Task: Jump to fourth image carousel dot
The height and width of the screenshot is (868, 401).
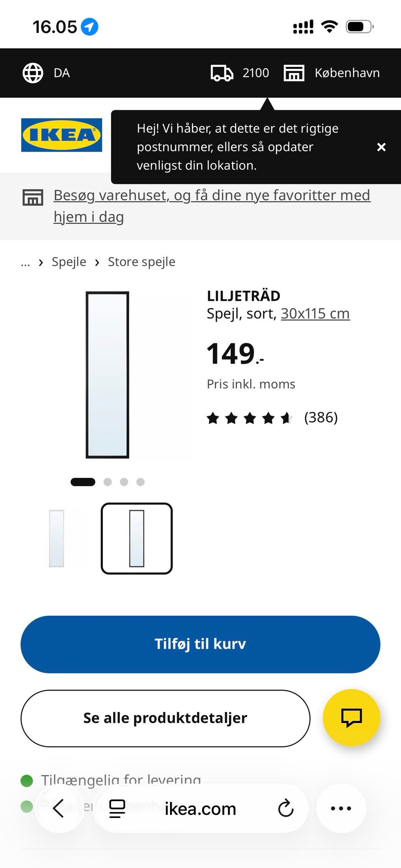Action: 140,482
